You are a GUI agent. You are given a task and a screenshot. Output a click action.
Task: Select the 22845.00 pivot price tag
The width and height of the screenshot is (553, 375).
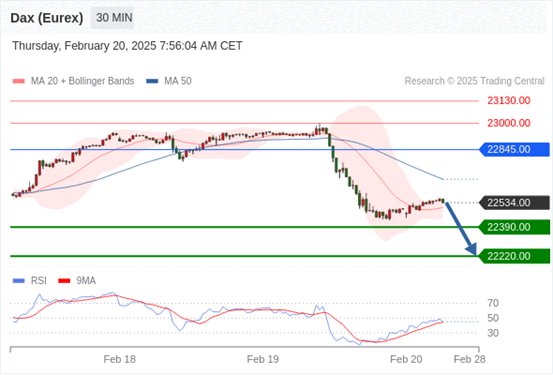pyautogui.click(x=514, y=150)
